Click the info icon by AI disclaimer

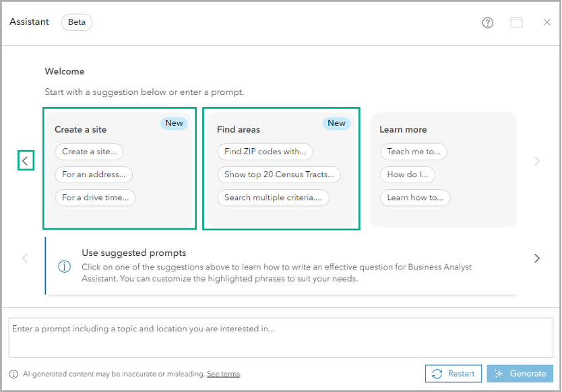13,374
